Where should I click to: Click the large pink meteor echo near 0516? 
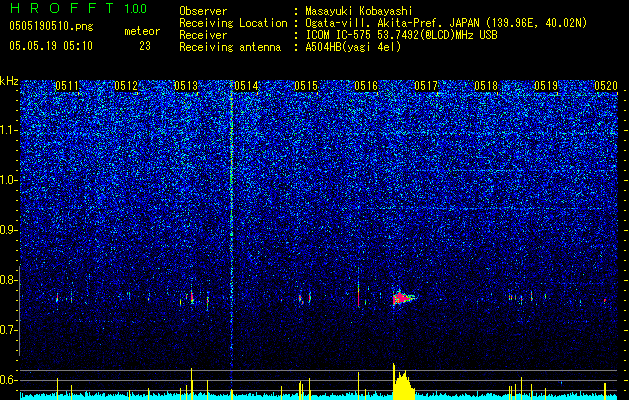pos(402,298)
